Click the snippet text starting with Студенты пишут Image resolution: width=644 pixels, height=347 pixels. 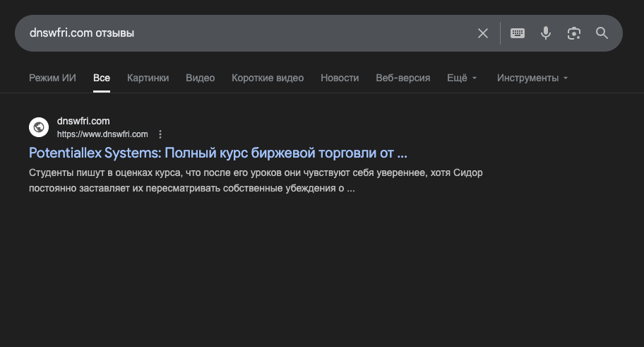(256, 180)
